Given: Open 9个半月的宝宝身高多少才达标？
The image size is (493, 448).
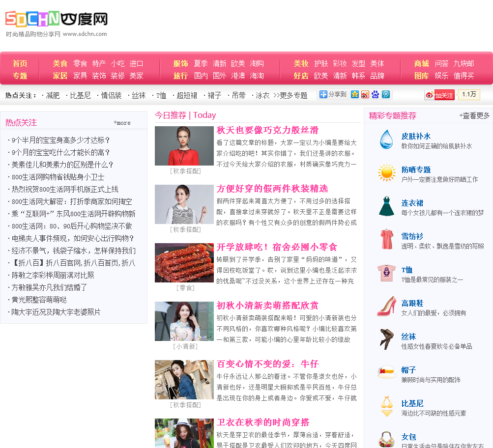Looking at the screenshot, I should tap(60, 140).
